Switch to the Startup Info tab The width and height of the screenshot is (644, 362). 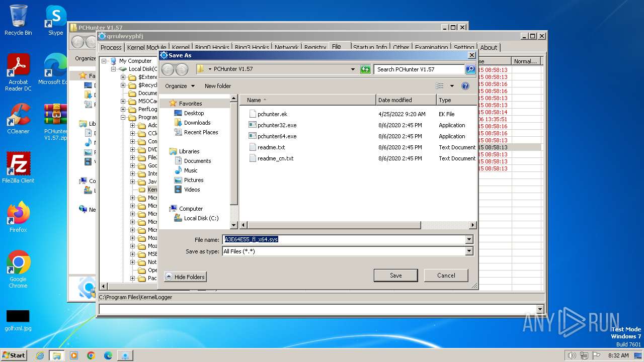point(370,47)
